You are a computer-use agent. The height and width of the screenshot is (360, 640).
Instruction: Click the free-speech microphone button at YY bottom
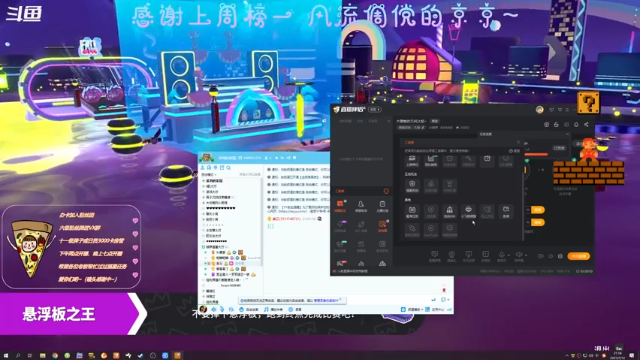(x=249, y=310)
